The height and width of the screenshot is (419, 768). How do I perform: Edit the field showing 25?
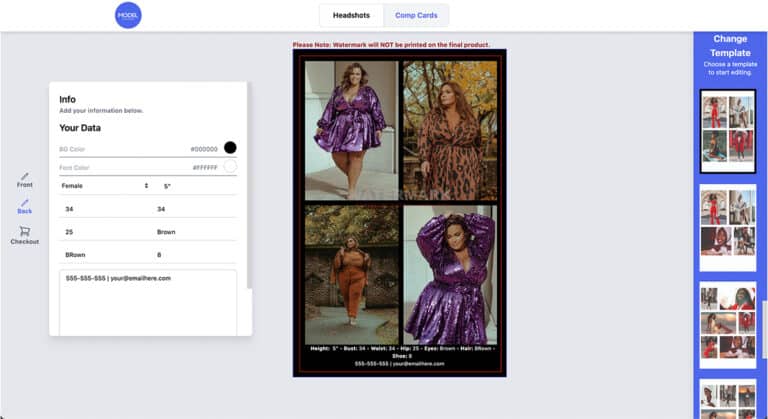[105, 232]
